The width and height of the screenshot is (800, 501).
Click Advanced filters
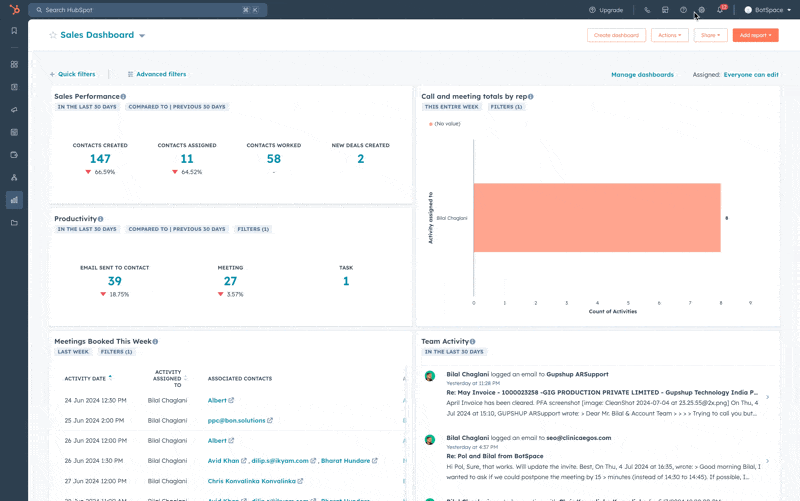click(x=157, y=74)
